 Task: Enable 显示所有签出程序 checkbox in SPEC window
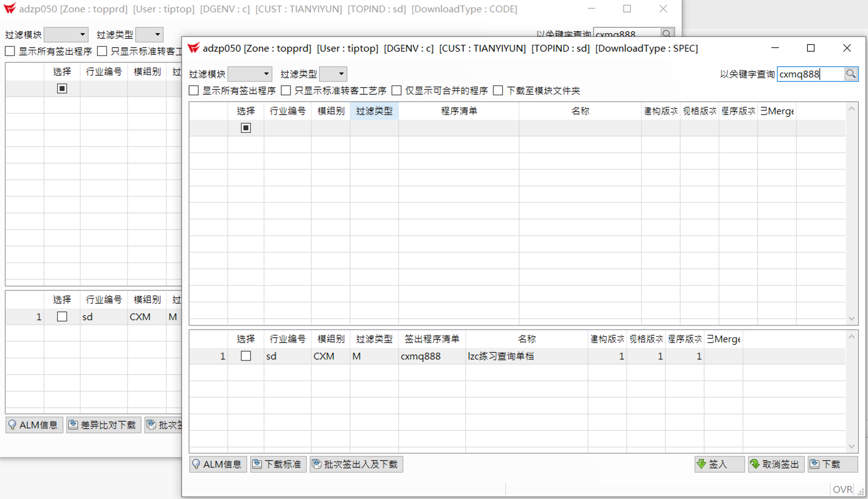point(194,90)
